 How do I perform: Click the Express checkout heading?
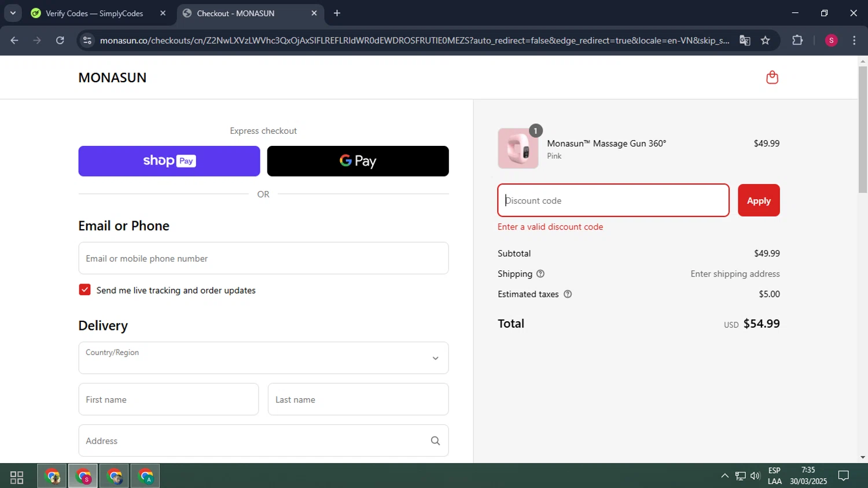click(263, 131)
